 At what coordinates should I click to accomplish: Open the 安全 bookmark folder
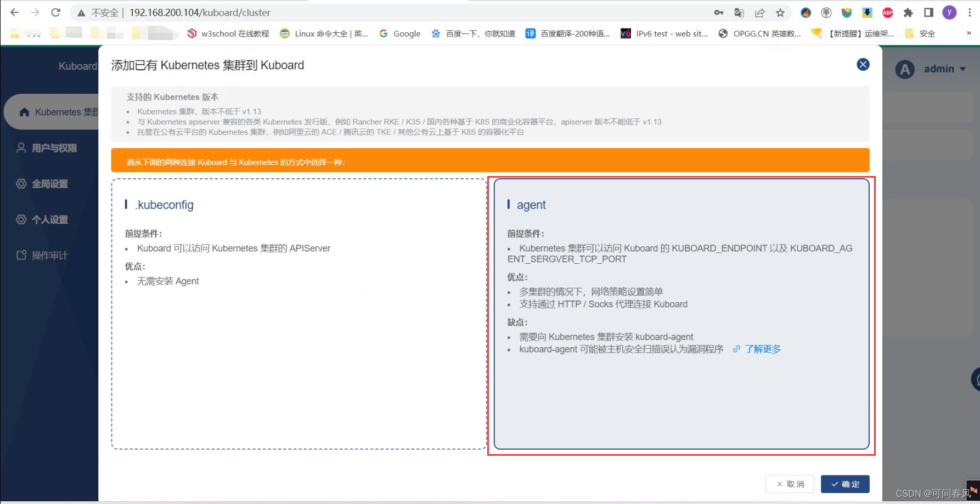click(920, 33)
